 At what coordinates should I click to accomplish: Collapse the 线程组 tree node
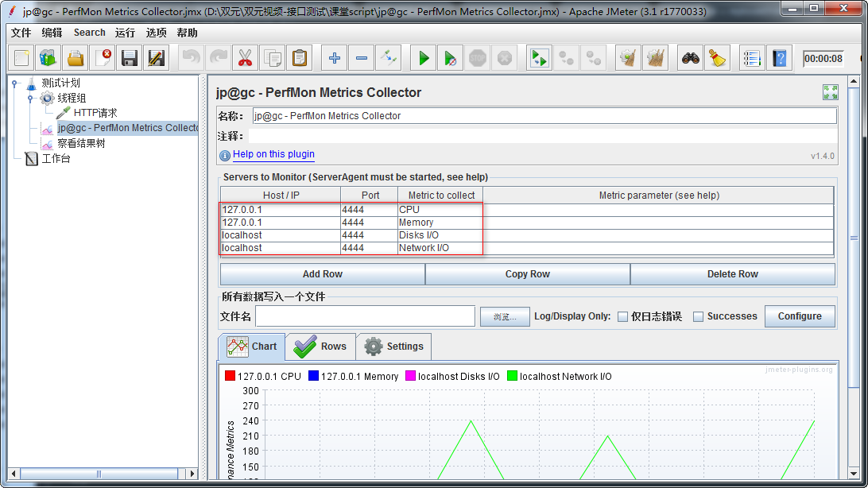30,99
